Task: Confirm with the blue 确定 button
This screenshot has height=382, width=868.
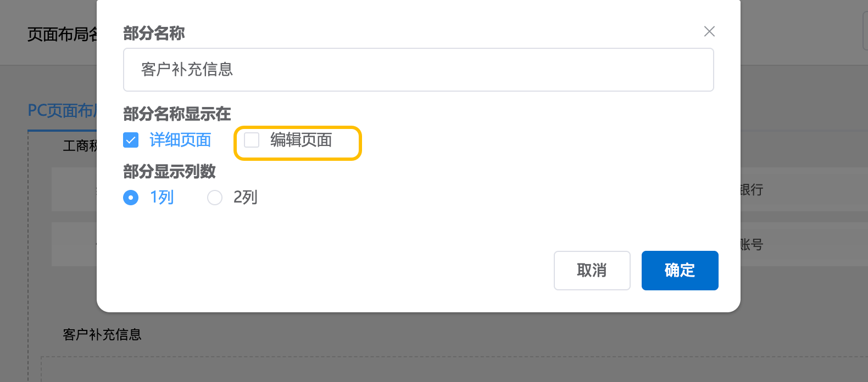Action: [680, 271]
